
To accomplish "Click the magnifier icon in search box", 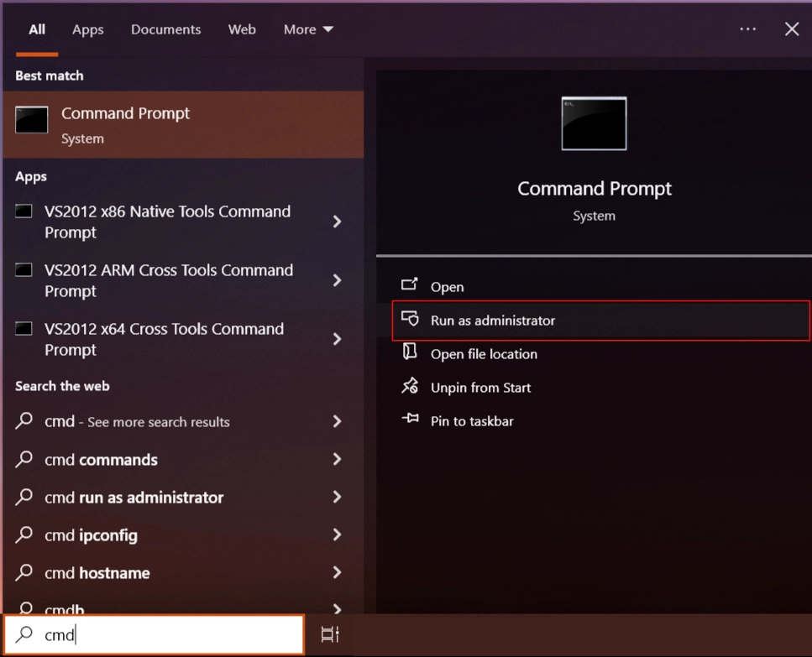I will [24, 634].
